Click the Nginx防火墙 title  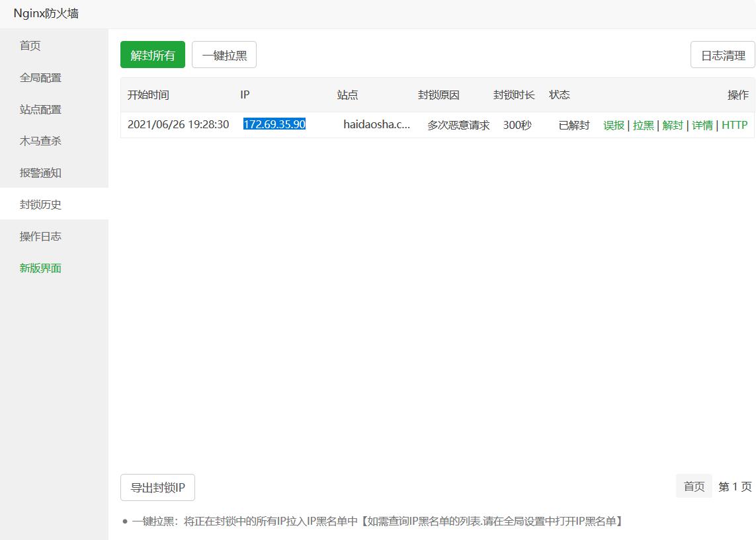click(46, 13)
